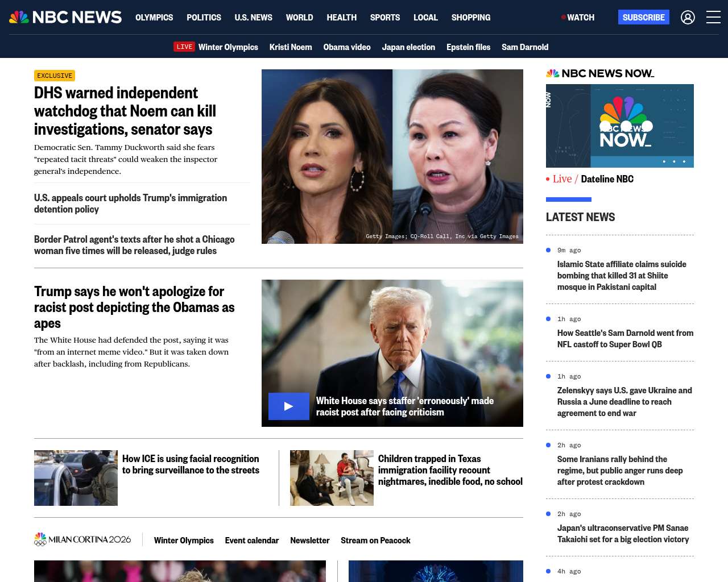Click the EXCLUSIVE label tag
This screenshot has height=582, width=728.
pyautogui.click(x=55, y=76)
